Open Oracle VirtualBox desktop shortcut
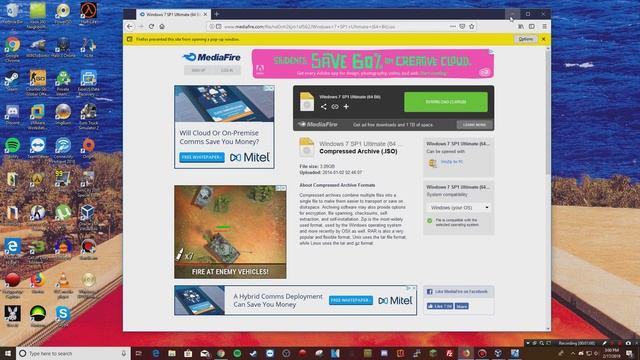The image size is (640, 360). (x=87, y=216)
